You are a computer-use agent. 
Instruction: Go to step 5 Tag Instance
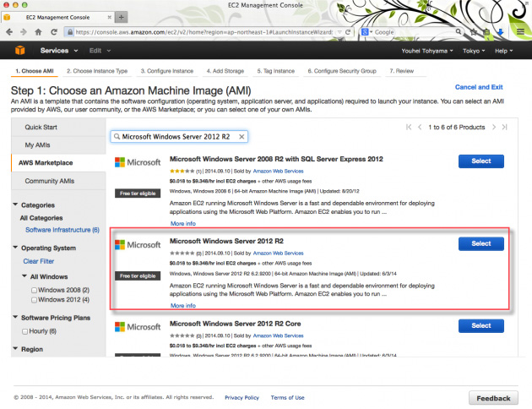click(x=276, y=71)
